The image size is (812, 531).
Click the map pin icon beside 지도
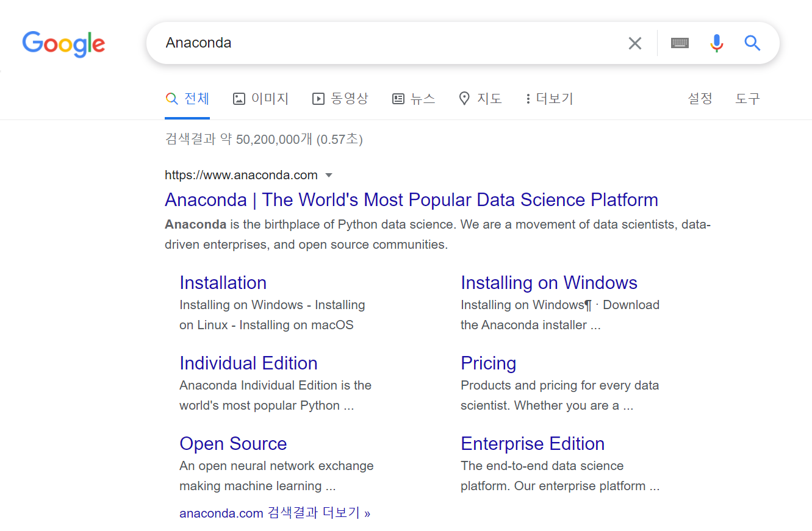pos(464,99)
